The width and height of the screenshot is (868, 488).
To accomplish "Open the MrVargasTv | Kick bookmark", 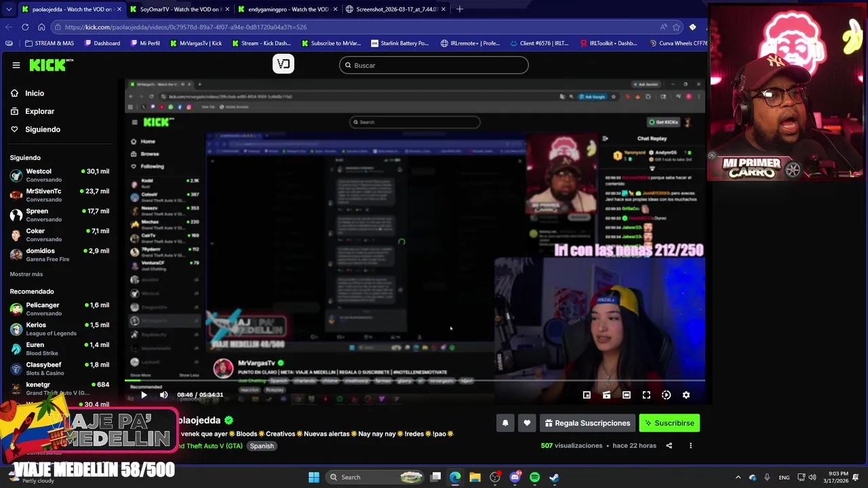I will (x=196, y=43).
